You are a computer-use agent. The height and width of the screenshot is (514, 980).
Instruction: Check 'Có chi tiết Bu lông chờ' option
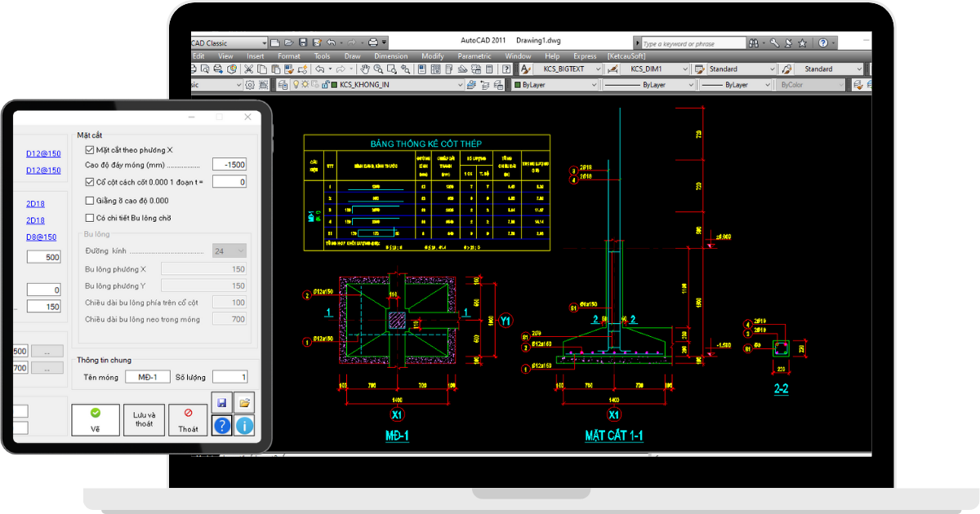[90, 218]
